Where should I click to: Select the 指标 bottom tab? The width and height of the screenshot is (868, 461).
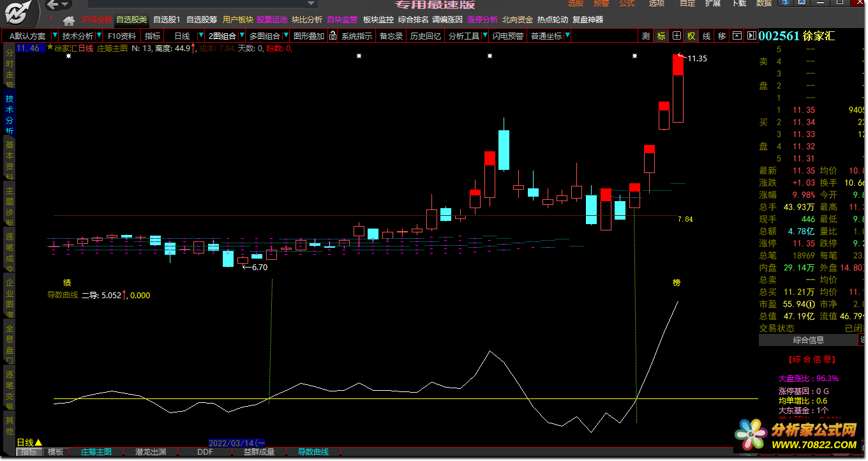tap(29, 452)
